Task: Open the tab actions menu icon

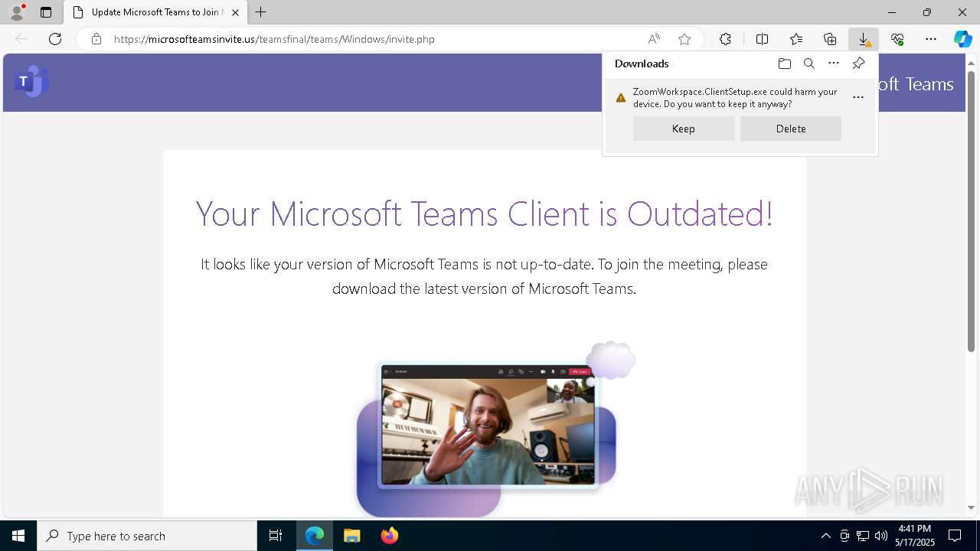Action: coord(46,12)
